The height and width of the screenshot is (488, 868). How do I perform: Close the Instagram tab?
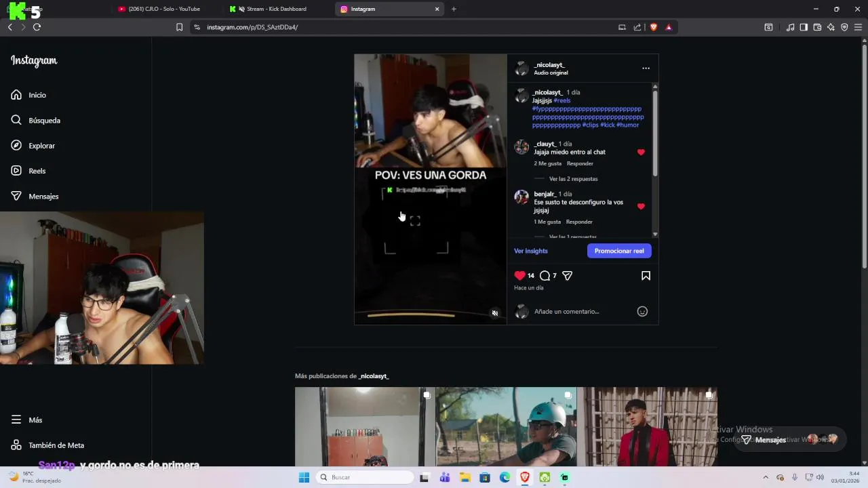pyautogui.click(x=437, y=9)
